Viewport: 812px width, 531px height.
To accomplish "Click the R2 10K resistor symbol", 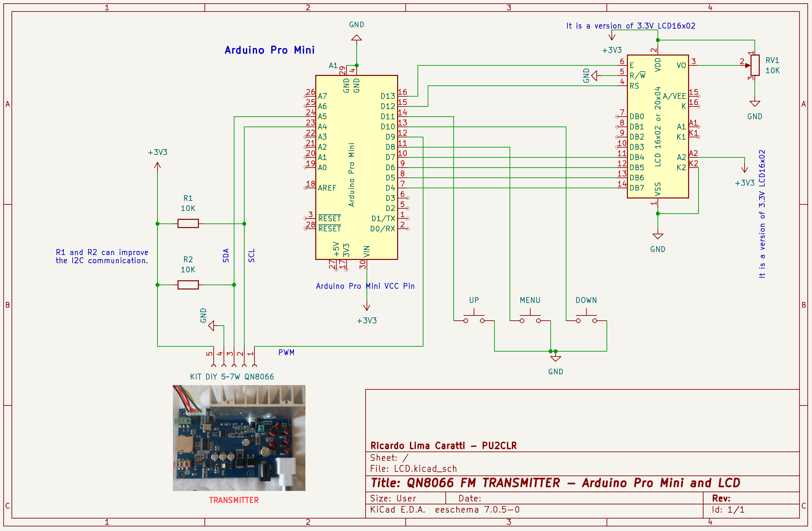I will [188, 285].
